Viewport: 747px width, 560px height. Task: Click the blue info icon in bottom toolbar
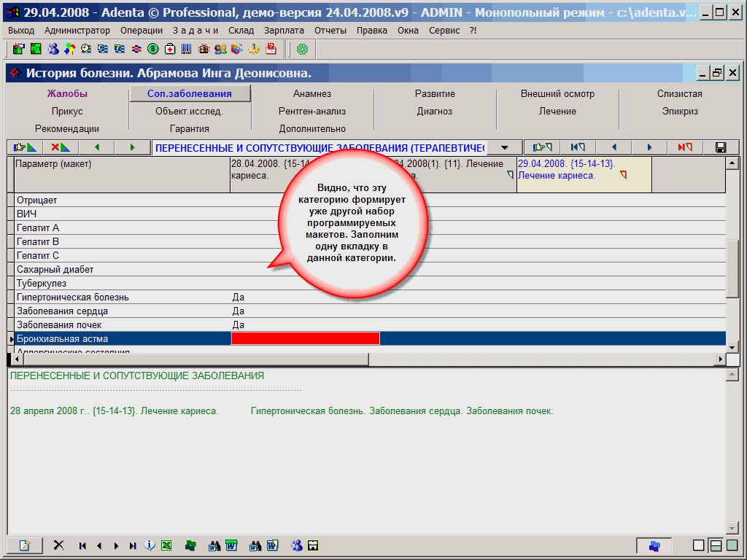(150, 545)
